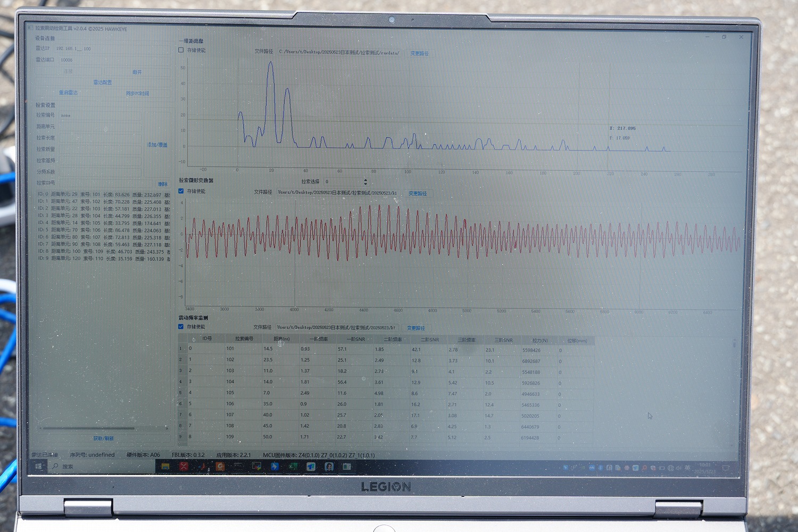
Task: Click the red X icon in taskbar
Action: tap(184, 467)
